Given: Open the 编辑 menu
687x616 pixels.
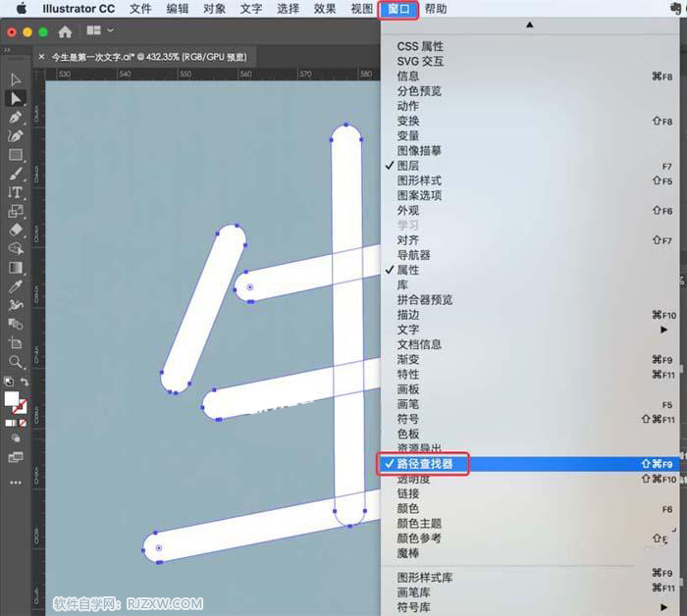Looking at the screenshot, I should 177,9.
